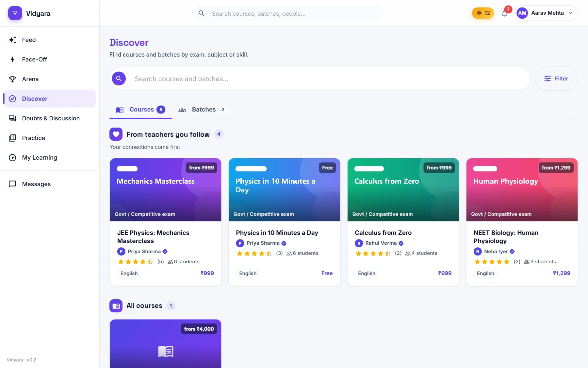Open the from ₹4,000 course cover

[166, 344]
